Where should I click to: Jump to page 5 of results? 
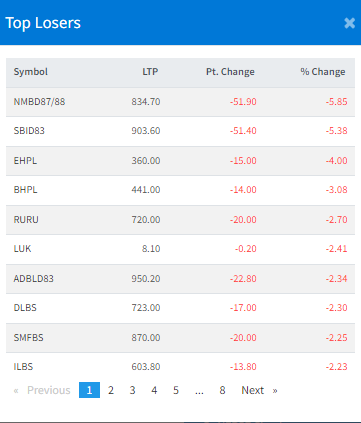point(176,390)
